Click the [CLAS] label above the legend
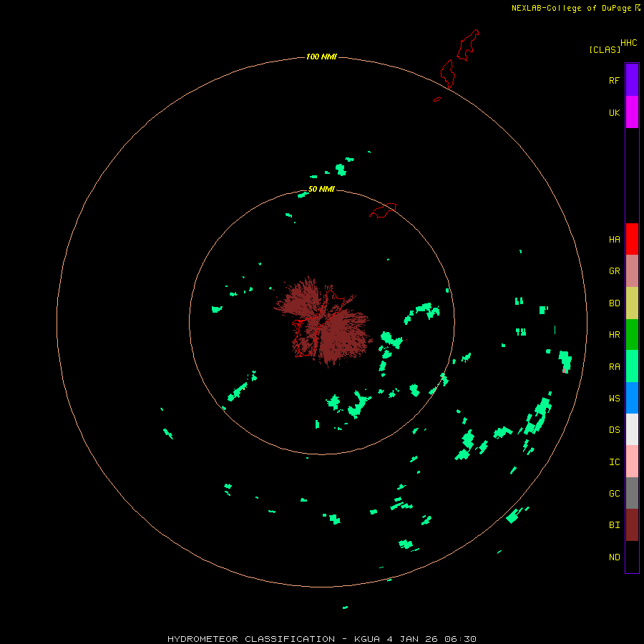The image size is (644, 644). pos(605,49)
